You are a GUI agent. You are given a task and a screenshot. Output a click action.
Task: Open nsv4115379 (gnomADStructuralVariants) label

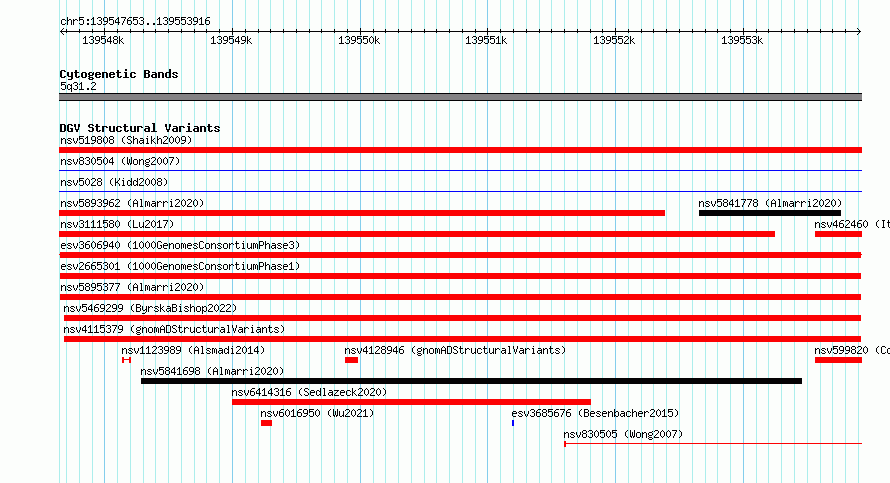174,329
